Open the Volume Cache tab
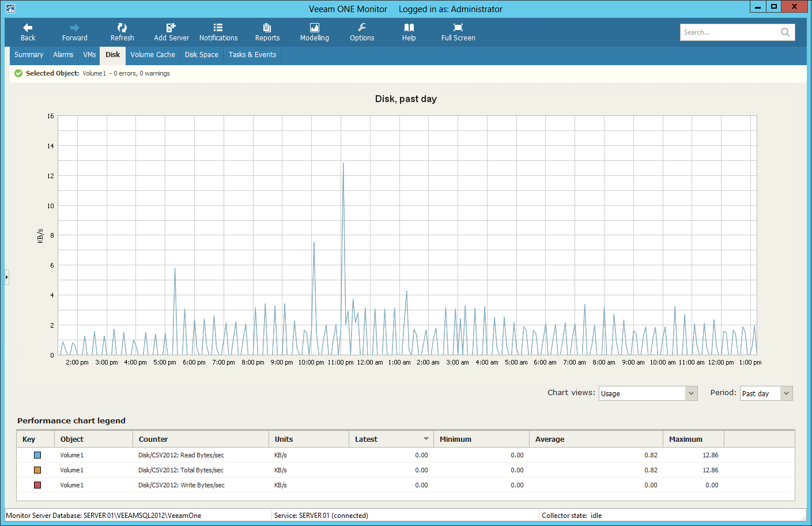This screenshot has height=526, width=812. (x=153, y=55)
